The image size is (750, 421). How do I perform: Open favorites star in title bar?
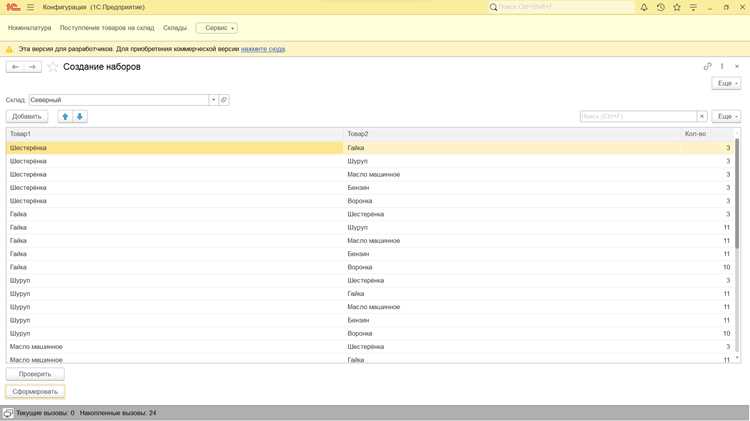pyautogui.click(x=677, y=7)
